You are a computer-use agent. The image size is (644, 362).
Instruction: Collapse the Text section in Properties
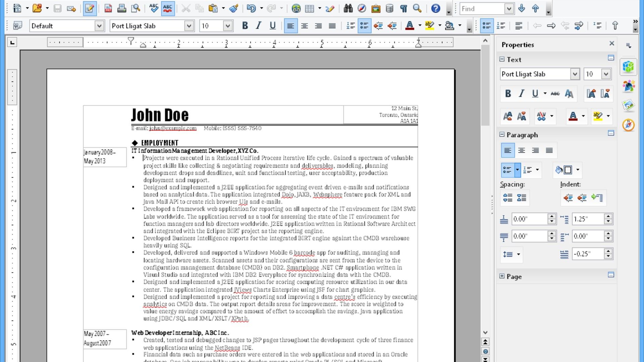502,59
